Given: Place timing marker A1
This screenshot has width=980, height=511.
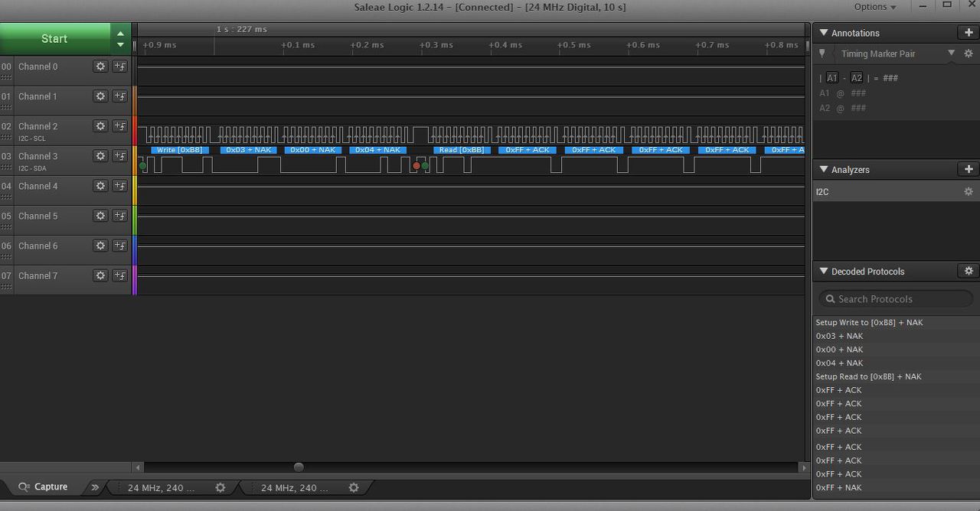Looking at the screenshot, I should coord(832,78).
